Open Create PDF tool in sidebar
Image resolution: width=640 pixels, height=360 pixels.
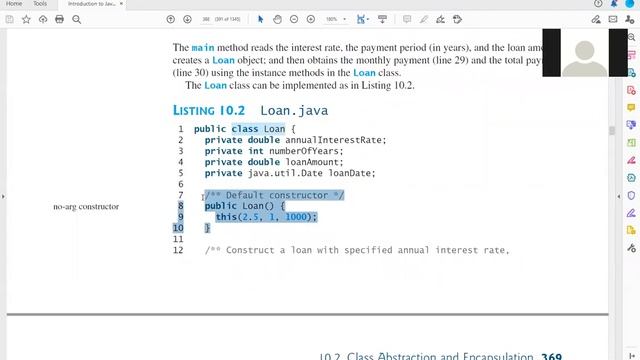631,90
